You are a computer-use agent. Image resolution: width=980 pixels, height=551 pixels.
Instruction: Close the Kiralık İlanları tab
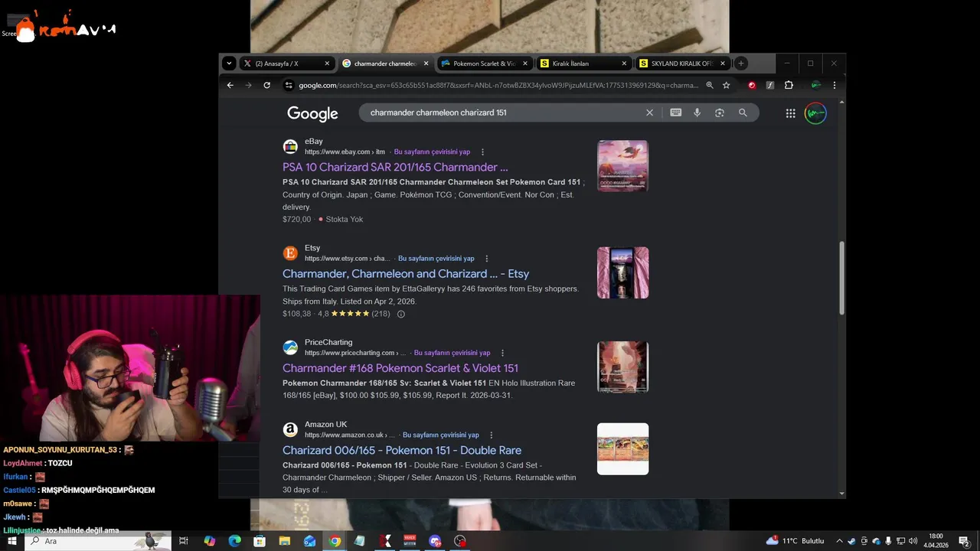coord(624,64)
